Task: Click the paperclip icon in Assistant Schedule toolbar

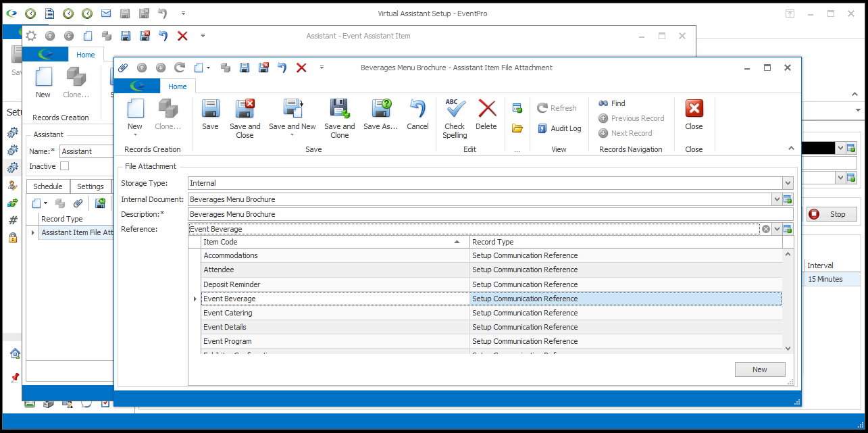Action: point(78,203)
